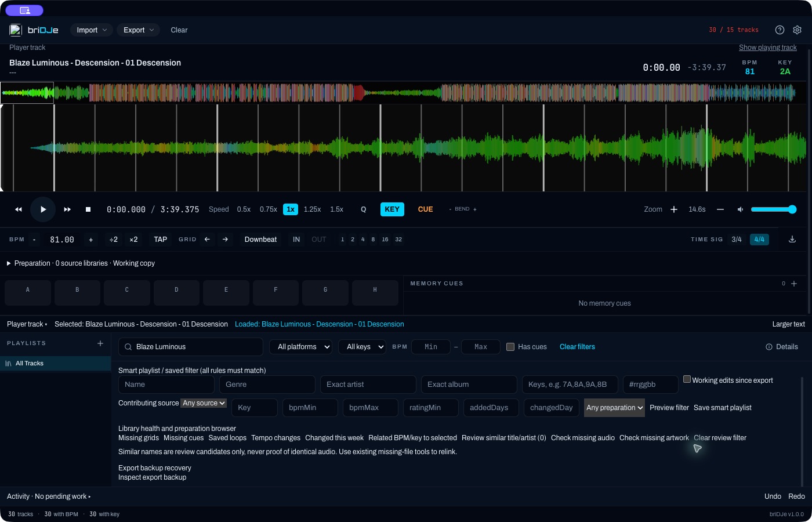Select All Tracks in playlists

(x=56, y=364)
